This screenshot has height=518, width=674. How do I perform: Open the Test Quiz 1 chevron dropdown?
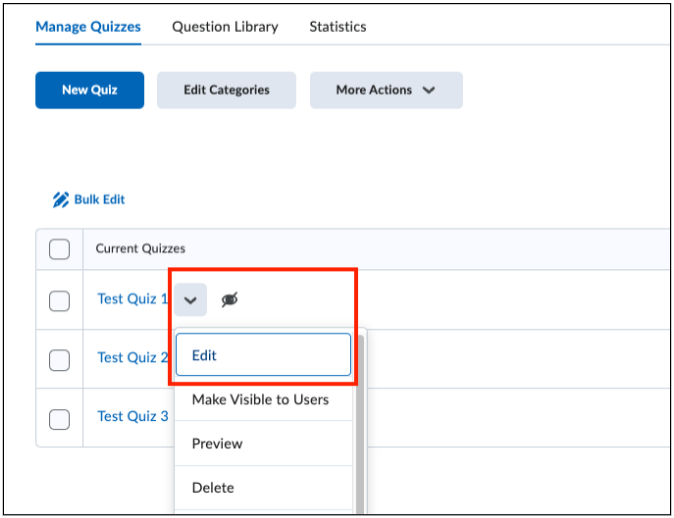click(190, 300)
